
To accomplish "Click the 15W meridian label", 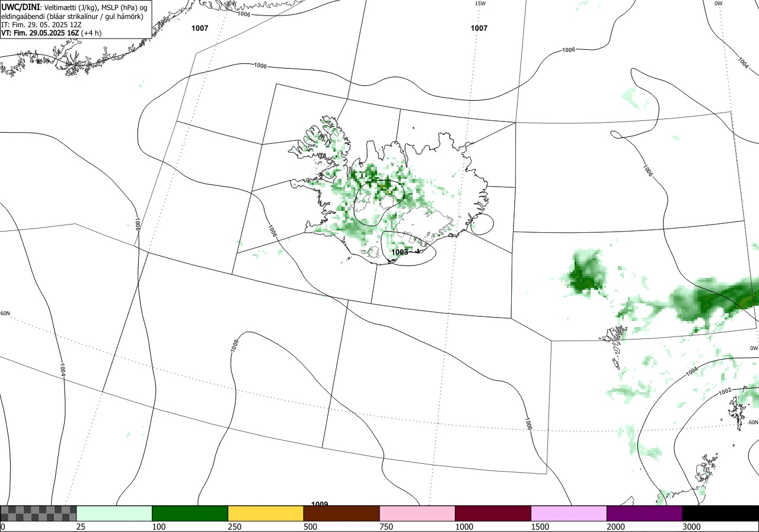I will click(480, 4).
